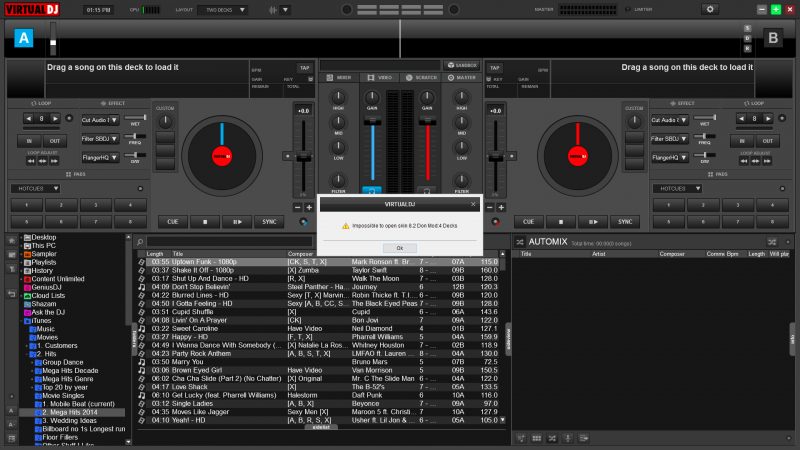Toggle automix shuffle at panel top right

[x=772, y=242]
